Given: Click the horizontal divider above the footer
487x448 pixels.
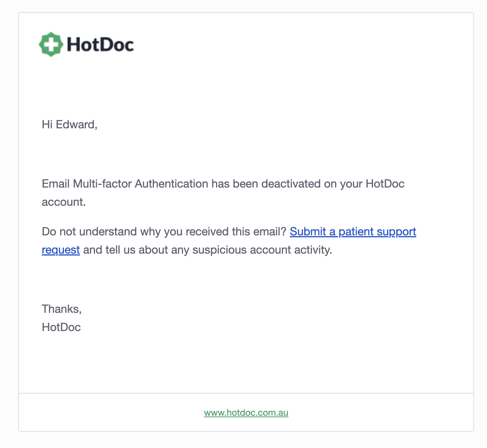Looking at the screenshot, I should pyautogui.click(x=246, y=393).
